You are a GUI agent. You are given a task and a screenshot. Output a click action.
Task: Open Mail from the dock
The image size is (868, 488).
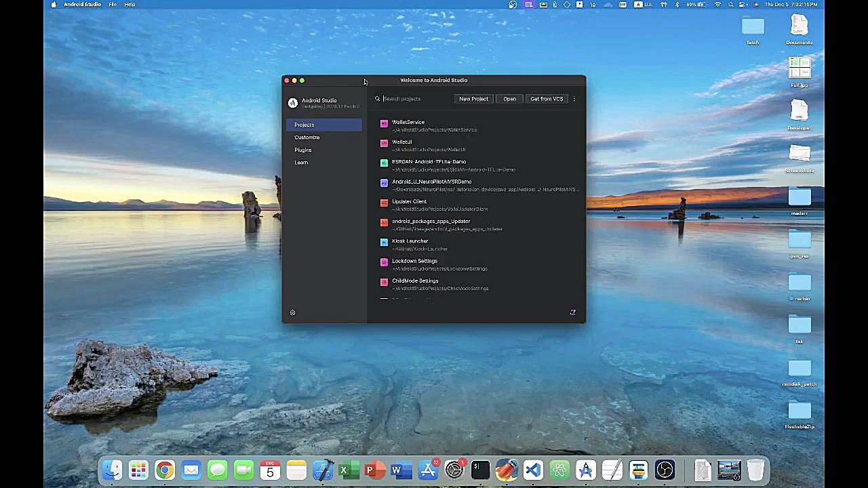(191, 470)
